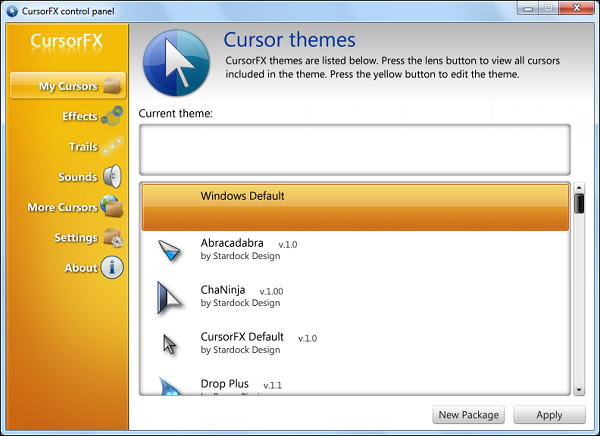This screenshot has width=600, height=436.
Task: Click the Settings gear box icon
Action: pyautogui.click(x=113, y=237)
